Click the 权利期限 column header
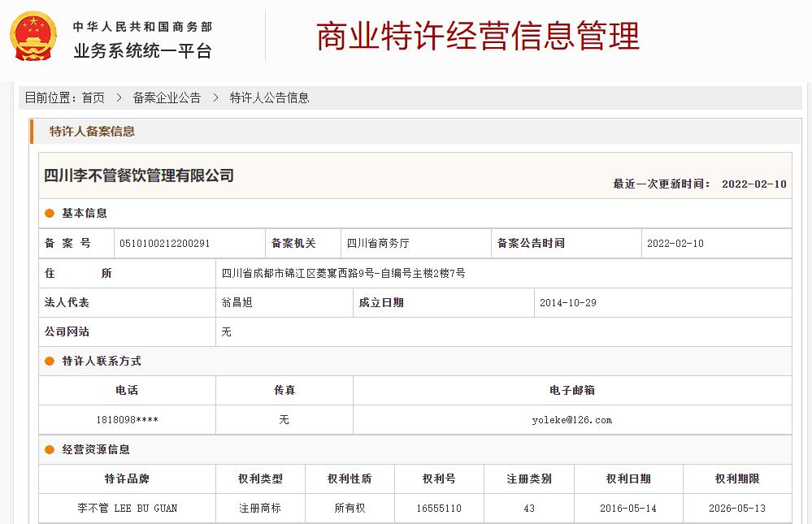The width and height of the screenshot is (812, 524). (737, 479)
